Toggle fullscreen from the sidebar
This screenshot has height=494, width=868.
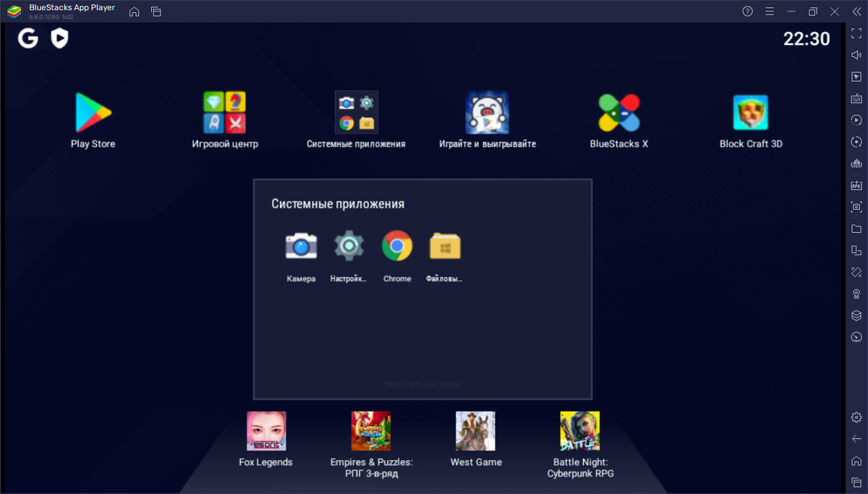856,33
